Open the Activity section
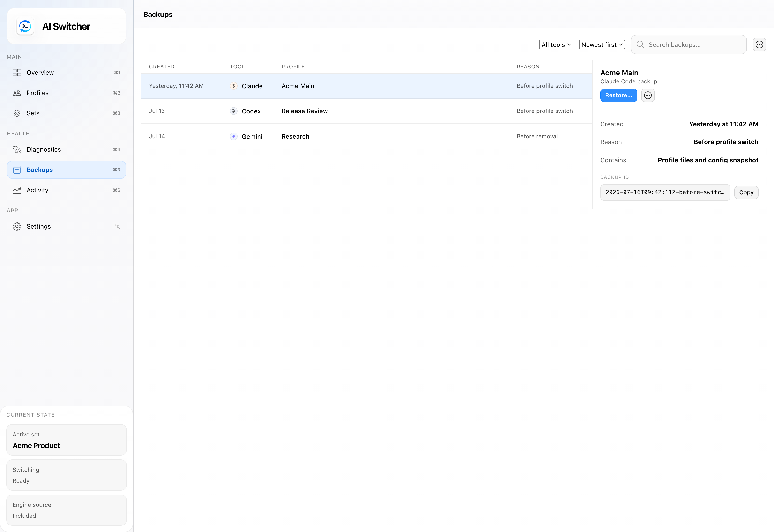This screenshot has height=532, width=774. pyautogui.click(x=66, y=190)
